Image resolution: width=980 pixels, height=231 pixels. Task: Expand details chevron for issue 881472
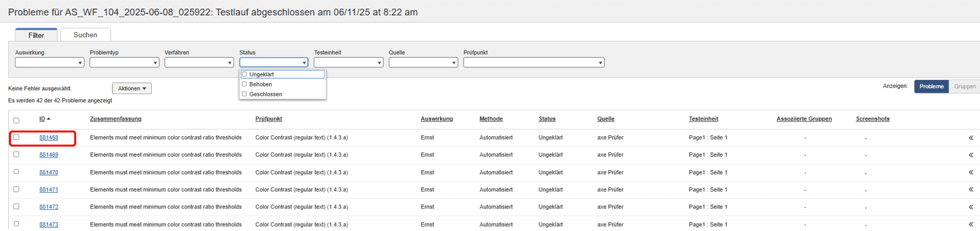click(971, 207)
